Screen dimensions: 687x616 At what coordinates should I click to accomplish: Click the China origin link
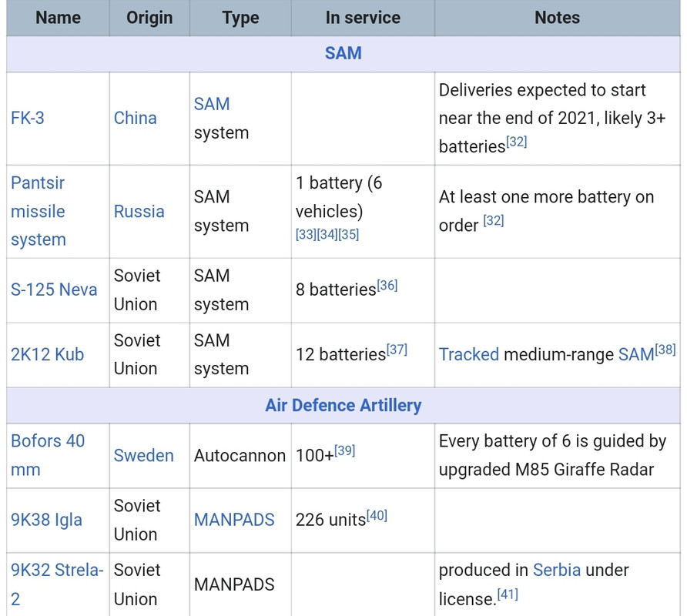[x=135, y=119]
